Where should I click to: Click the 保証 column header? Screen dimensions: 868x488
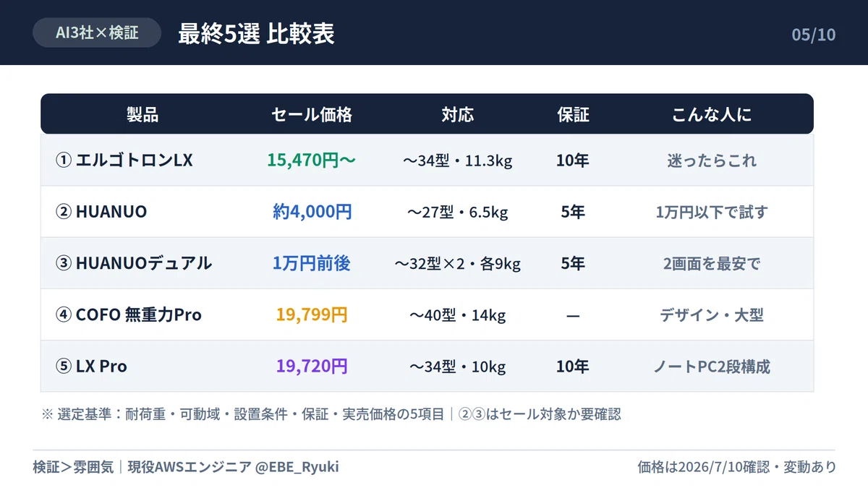click(573, 114)
